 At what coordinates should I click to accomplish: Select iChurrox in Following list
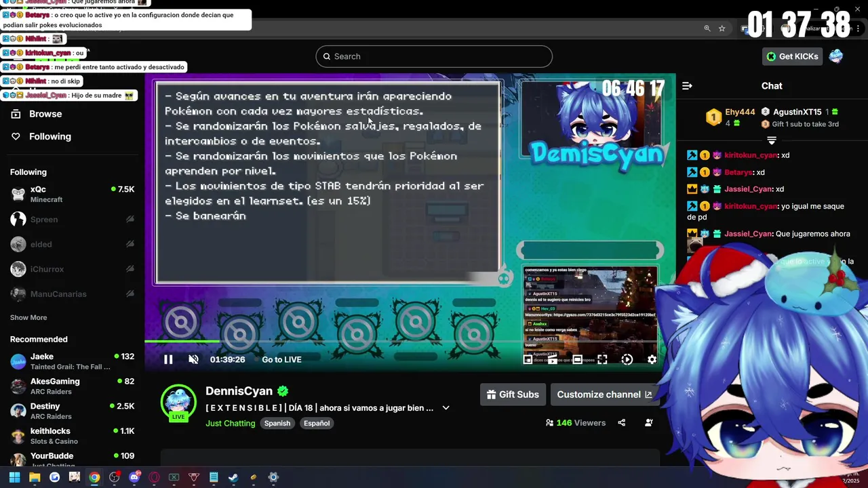click(72, 269)
